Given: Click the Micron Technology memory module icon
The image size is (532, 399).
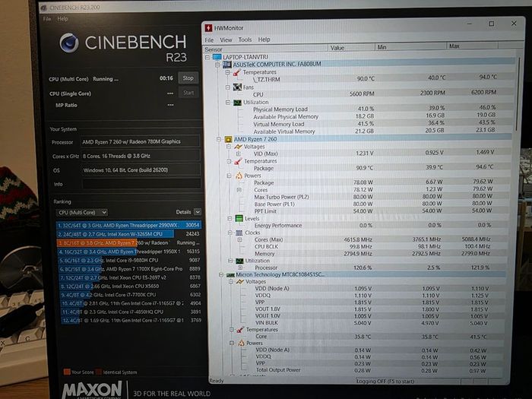Looking at the screenshot, I should click(x=231, y=275).
